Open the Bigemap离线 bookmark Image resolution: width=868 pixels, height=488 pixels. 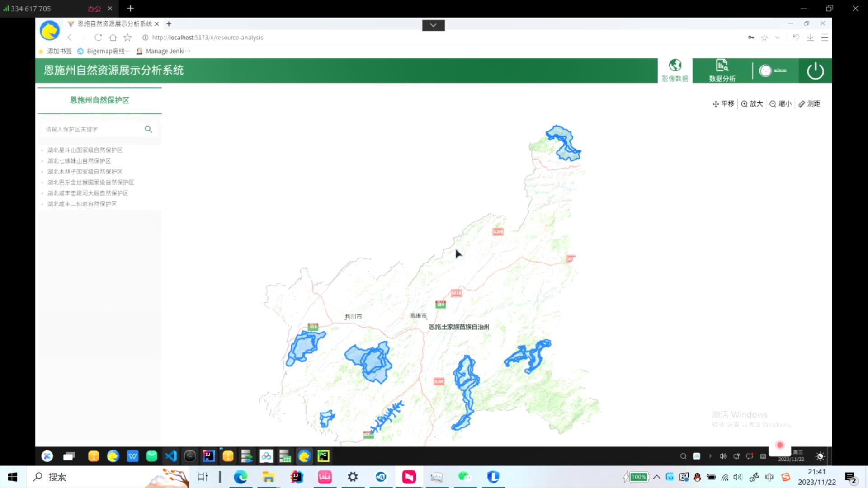[x=104, y=51]
